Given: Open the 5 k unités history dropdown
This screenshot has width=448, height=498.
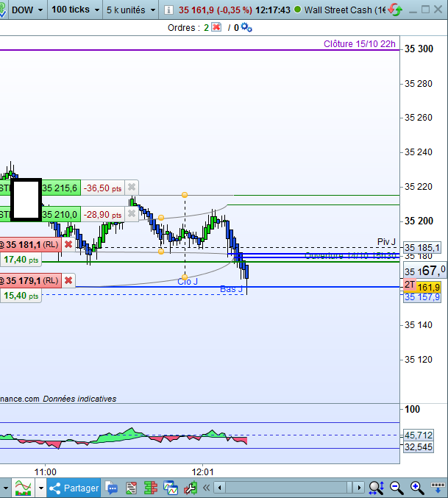Looking at the screenshot, I should pyautogui.click(x=131, y=10).
